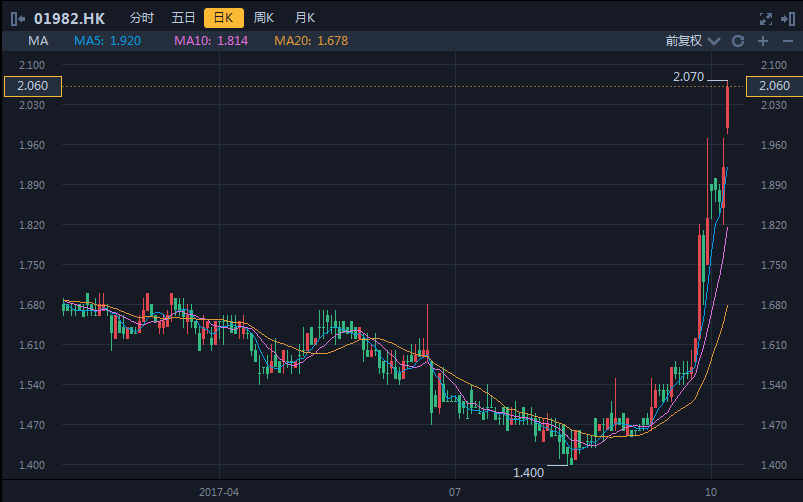The height and width of the screenshot is (502, 803).
Task: Click the 01982.HK stock code title
Action: click(69, 18)
